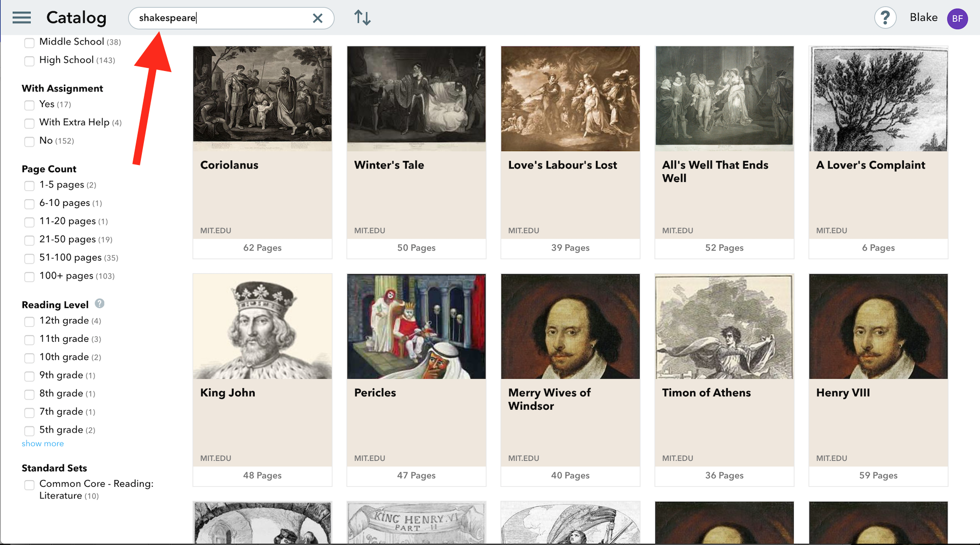Open the sort order options
The width and height of the screenshot is (980, 545).
tap(362, 18)
